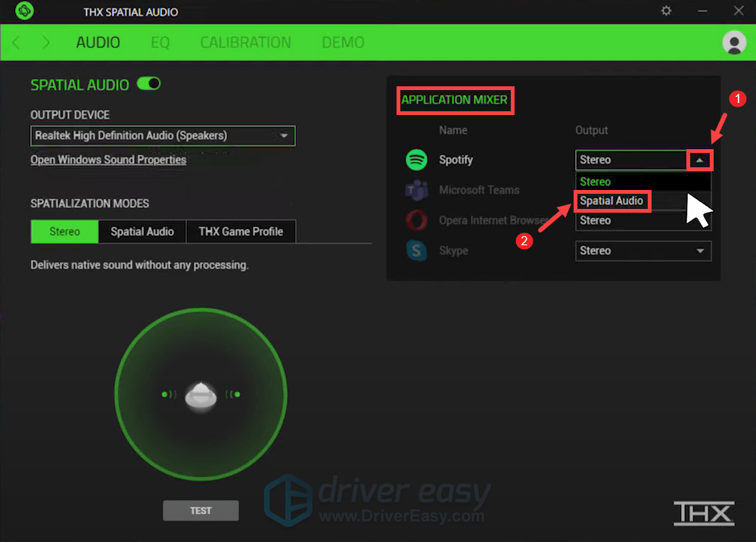Click the back navigation arrow
Viewport: 756px width, 542px height.
15,42
